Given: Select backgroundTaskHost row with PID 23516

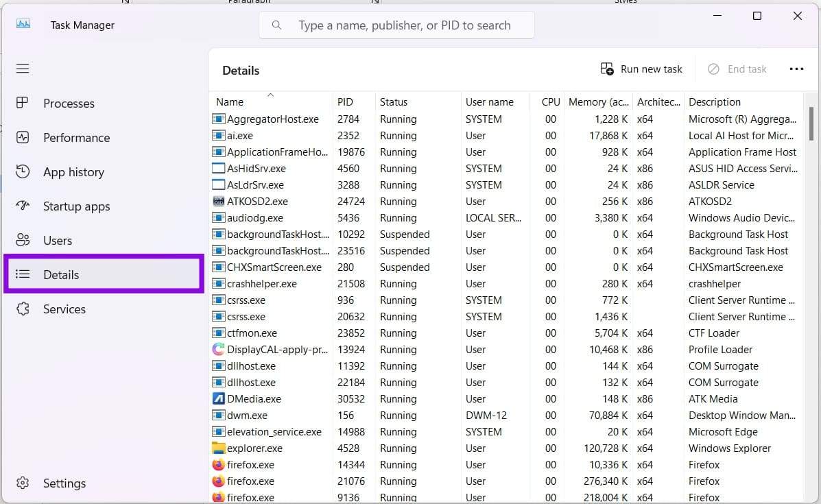Looking at the screenshot, I should pos(506,251).
